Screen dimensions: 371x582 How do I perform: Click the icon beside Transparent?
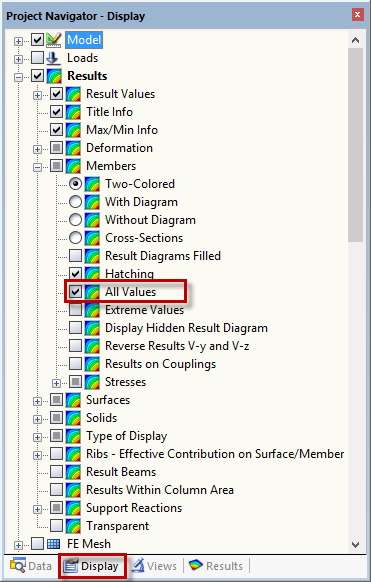point(73,526)
